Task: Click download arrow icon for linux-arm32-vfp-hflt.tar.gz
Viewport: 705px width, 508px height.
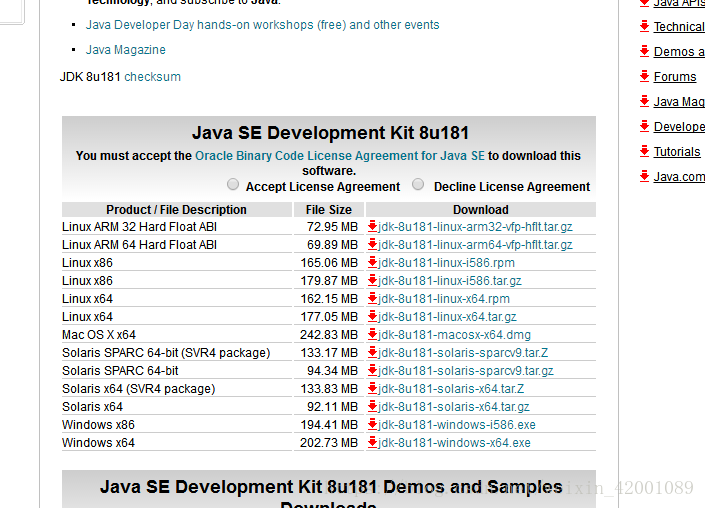Action: [x=372, y=226]
